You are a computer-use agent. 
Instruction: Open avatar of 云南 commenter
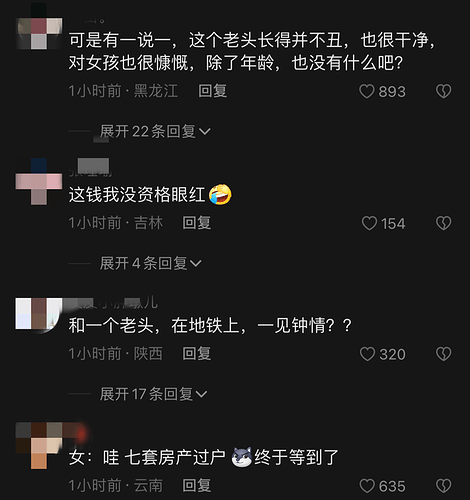click(39, 446)
